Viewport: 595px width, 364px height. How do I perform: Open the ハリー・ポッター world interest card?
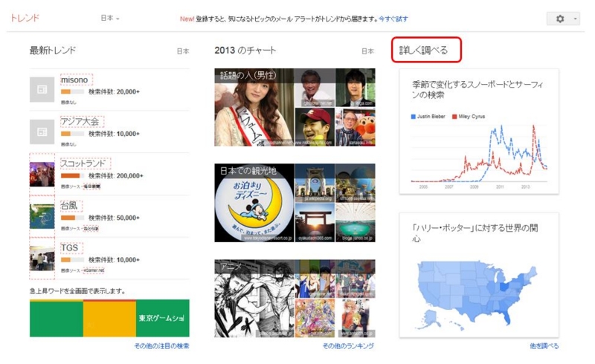(x=479, y=276)
